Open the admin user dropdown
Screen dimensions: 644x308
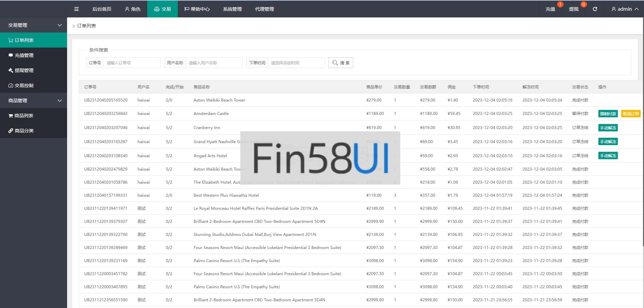[x=625, y=9]
